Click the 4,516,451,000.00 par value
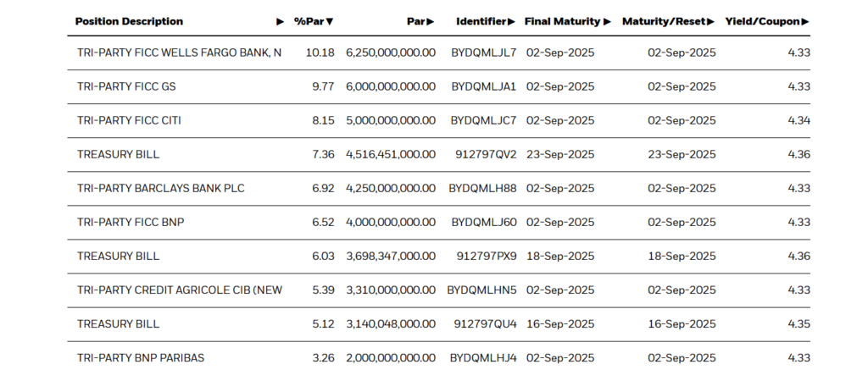 pyautogui.click(x=391, y=154)
